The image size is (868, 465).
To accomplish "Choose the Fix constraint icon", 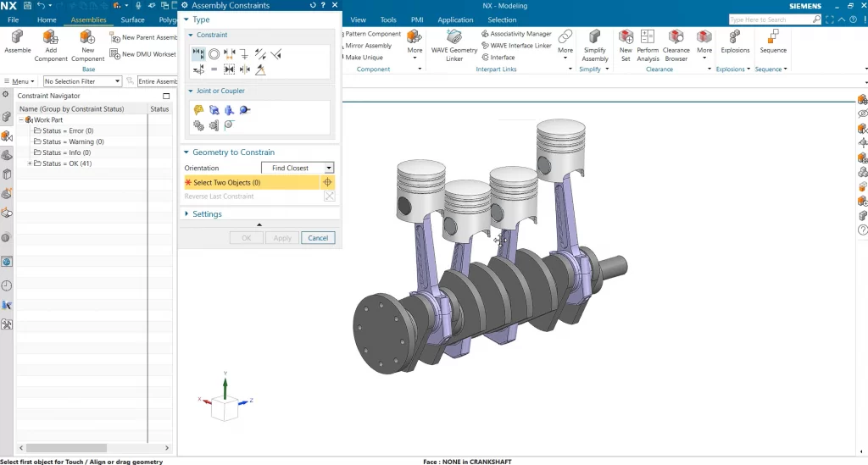I will click(x=244, y=53).
